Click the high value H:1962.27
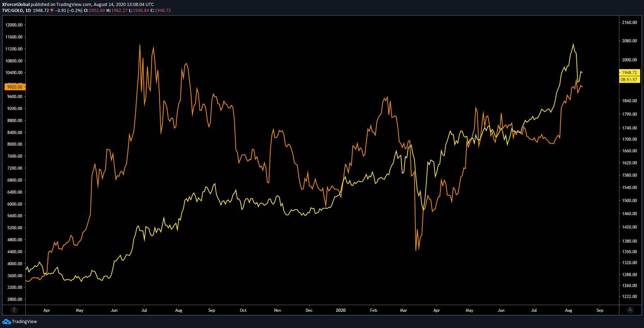 tap(117, 11)
